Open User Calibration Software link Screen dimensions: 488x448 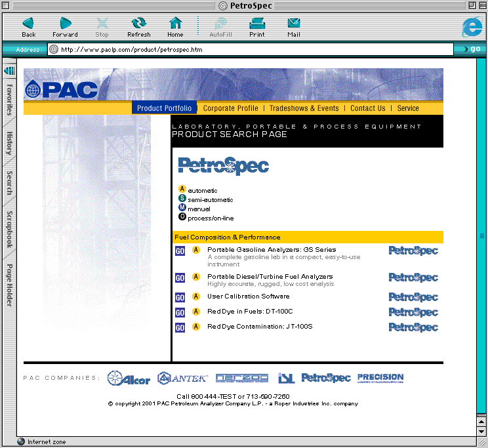click(249, 296)
